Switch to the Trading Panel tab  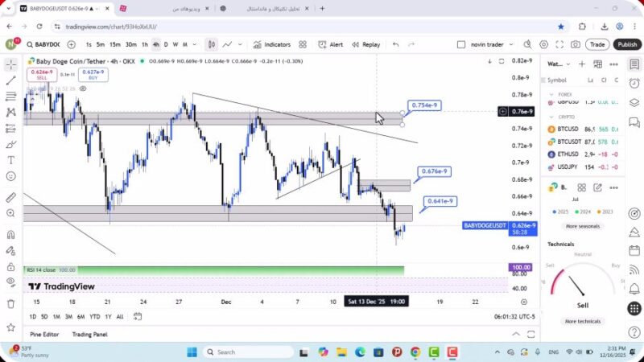point(89,335)
